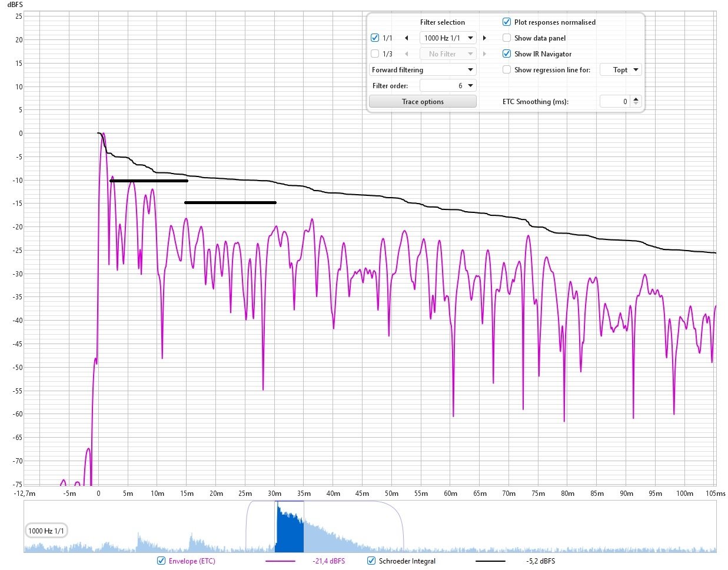Uncheck the 1/1 octave filter checkbox

(x=375, y=38)
